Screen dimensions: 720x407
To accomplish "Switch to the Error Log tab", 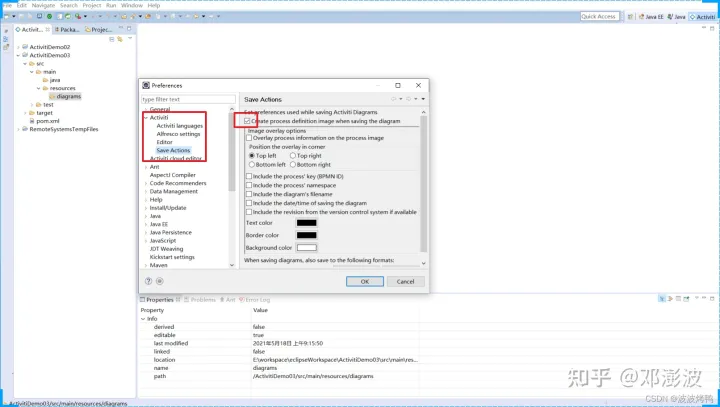I will click(254, 300).
